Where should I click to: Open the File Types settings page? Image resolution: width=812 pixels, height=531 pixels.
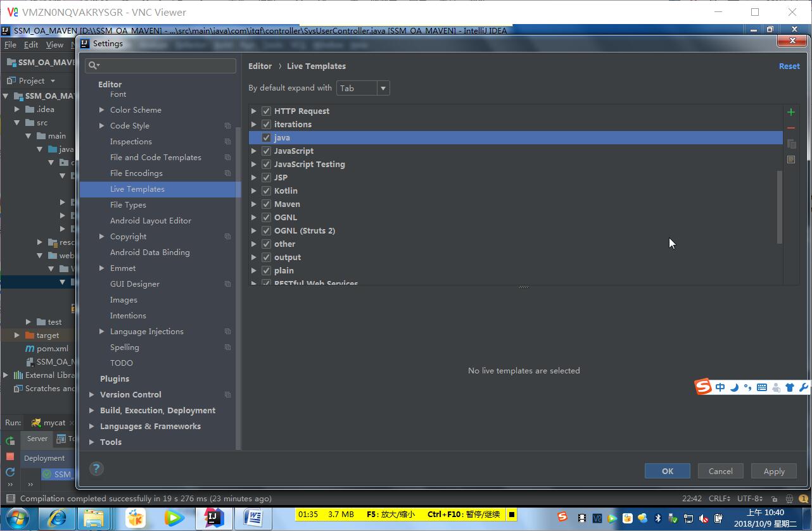[x=128, y=205]
